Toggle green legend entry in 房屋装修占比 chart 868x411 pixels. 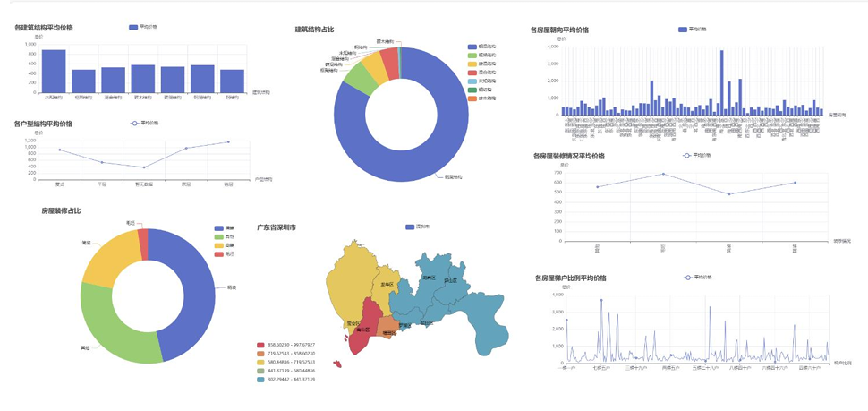pos(224,236)
